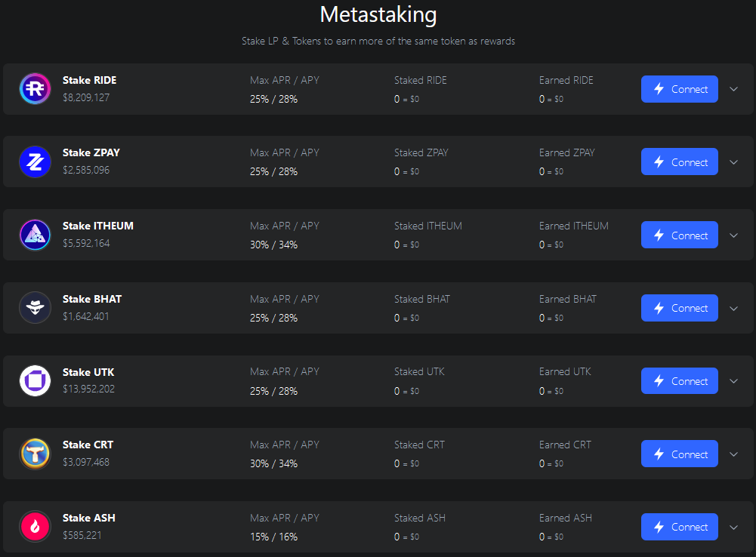Screen dimensions: 756x557
Task: Hit Connect in the Stake UTK row
Action: point(679,381)
